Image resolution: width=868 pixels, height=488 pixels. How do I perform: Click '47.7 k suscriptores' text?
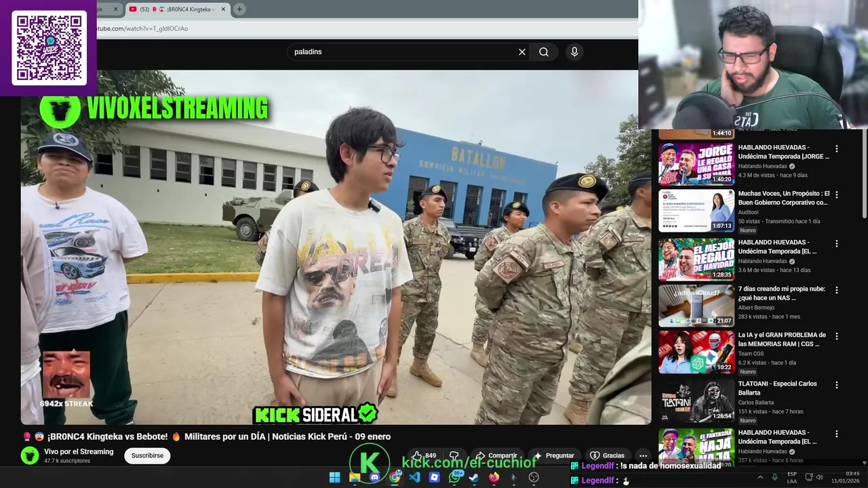tap(67, 461)
